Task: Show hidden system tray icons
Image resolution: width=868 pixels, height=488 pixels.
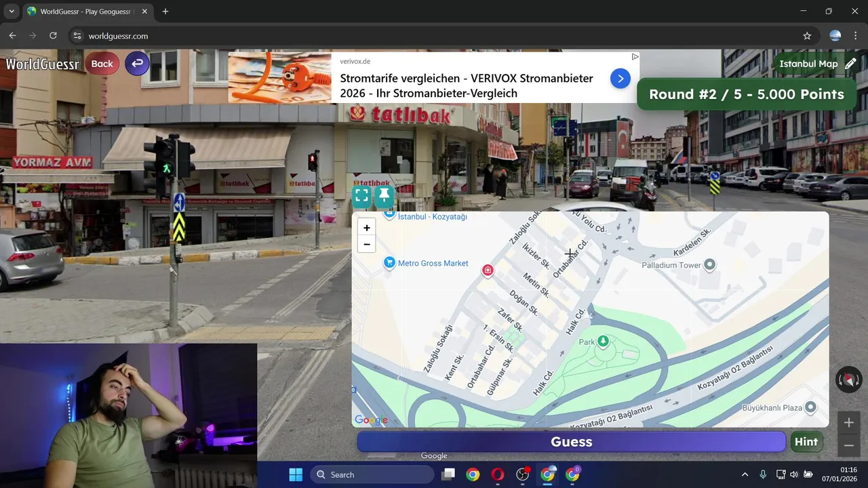Action: [x=745, y=474]
